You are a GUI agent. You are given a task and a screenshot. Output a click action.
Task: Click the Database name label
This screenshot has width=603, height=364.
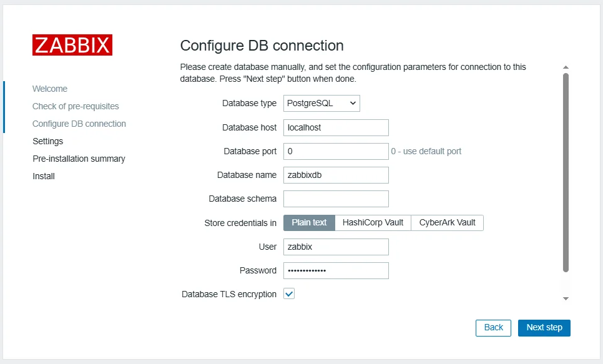[x=247, y=175]
